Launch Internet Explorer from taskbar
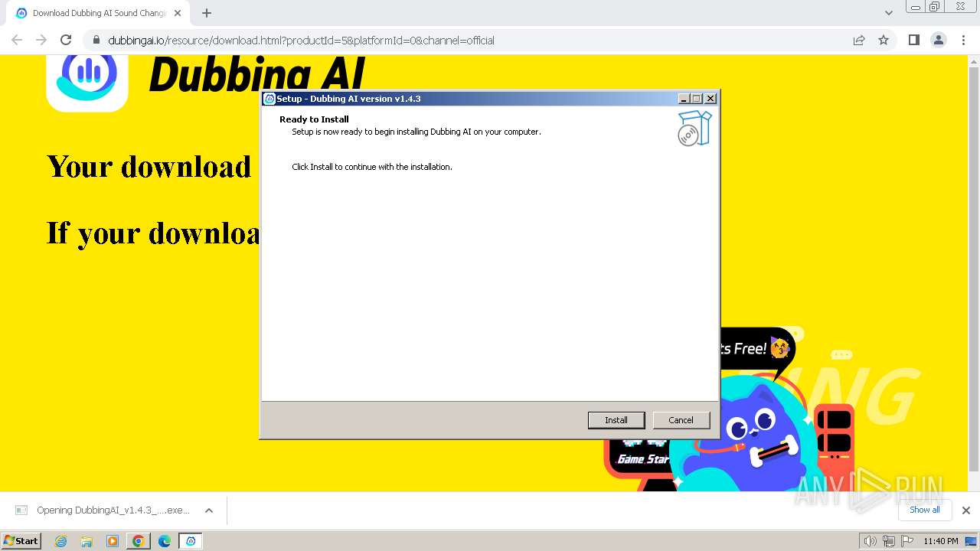980x551 pixels. pos(61,541)
